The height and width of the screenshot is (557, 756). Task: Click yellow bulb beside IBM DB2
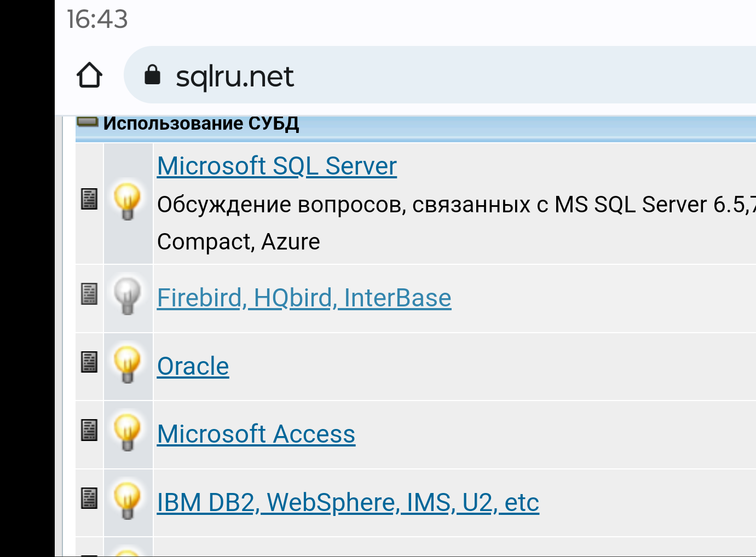(128, 500)
